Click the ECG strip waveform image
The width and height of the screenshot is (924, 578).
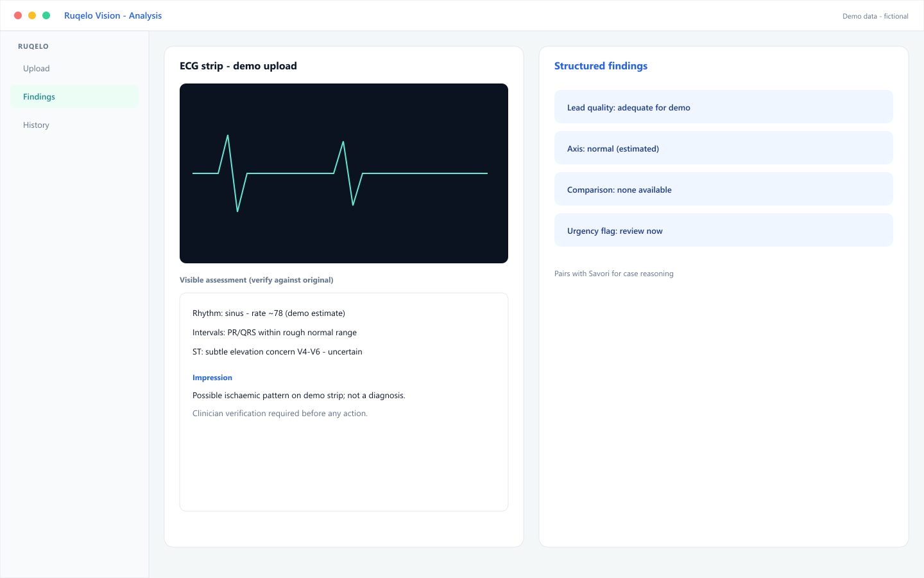[x=344, y=173]
